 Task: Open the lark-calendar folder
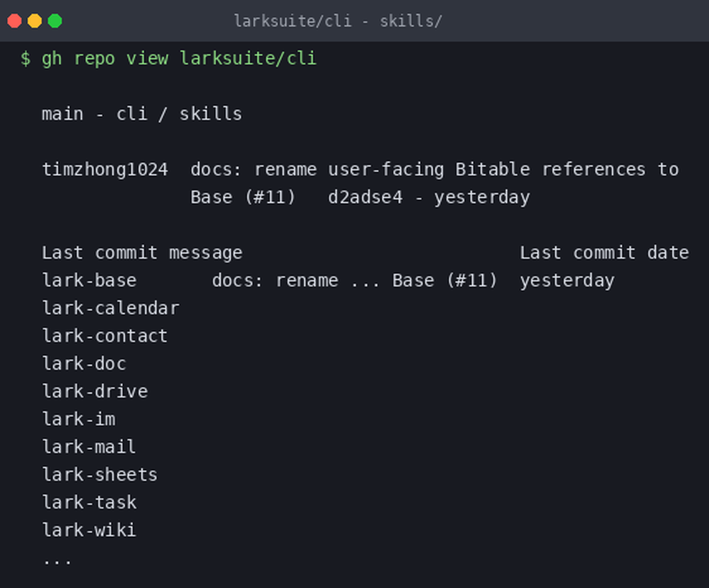click(111, 308)
